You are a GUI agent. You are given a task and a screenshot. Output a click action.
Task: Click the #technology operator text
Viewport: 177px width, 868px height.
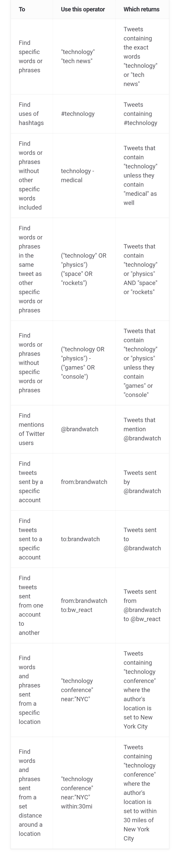[x=78, y=114]
